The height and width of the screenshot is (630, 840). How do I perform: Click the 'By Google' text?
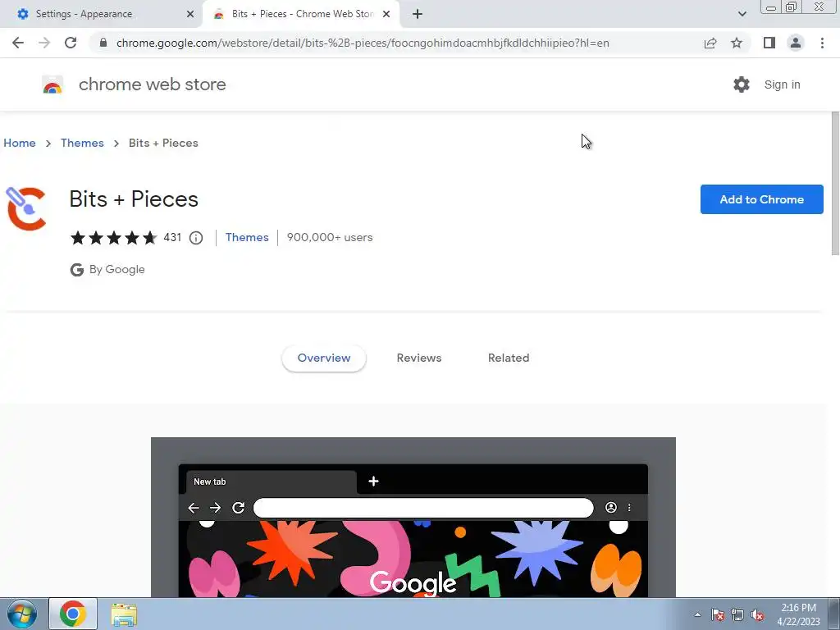click(x=116, y=269)
